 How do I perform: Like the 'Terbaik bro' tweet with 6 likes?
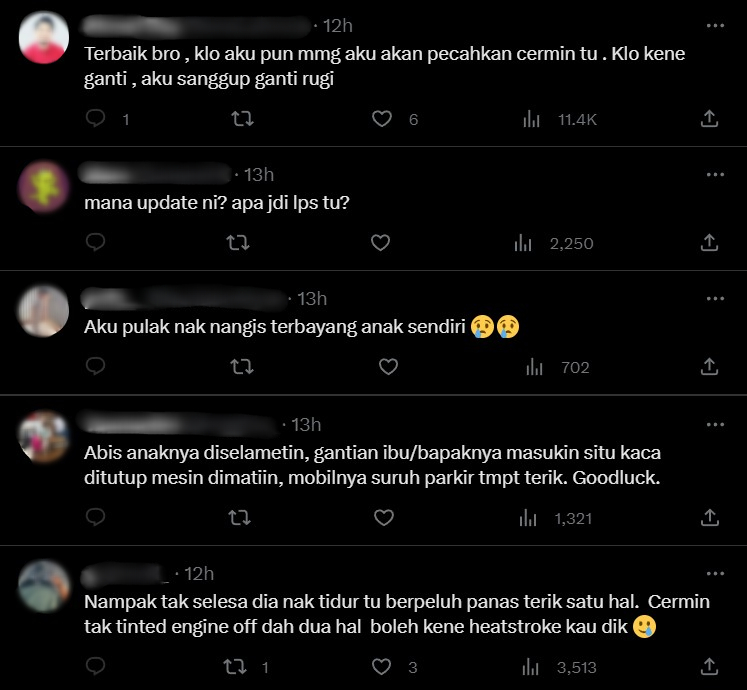(382, 119)
